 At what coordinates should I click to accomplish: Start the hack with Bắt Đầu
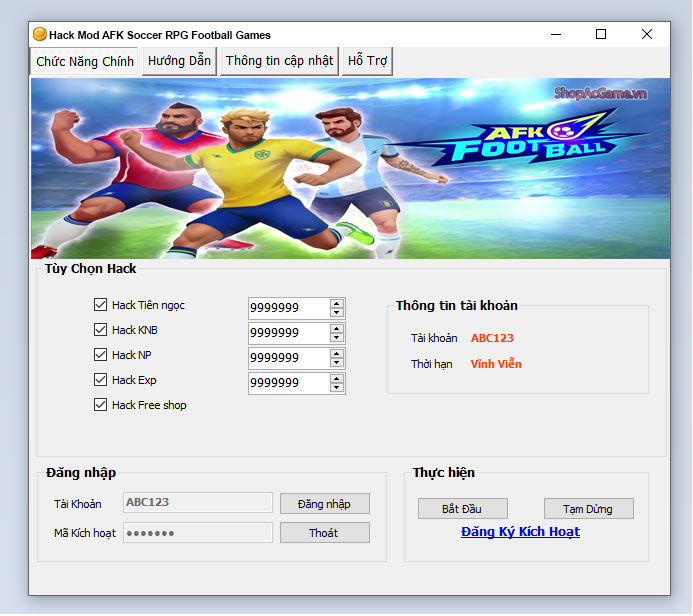click(462, 509)
